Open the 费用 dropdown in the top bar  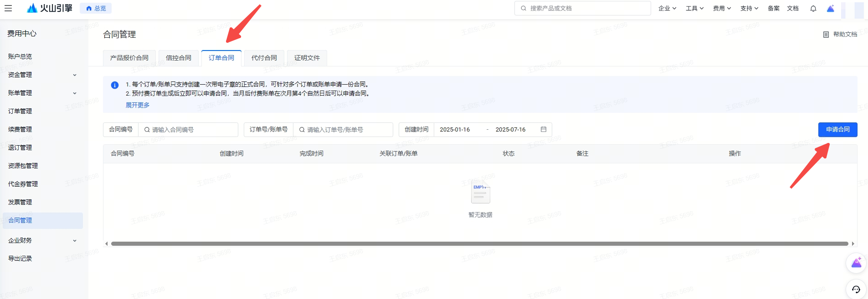click(722, 8)
